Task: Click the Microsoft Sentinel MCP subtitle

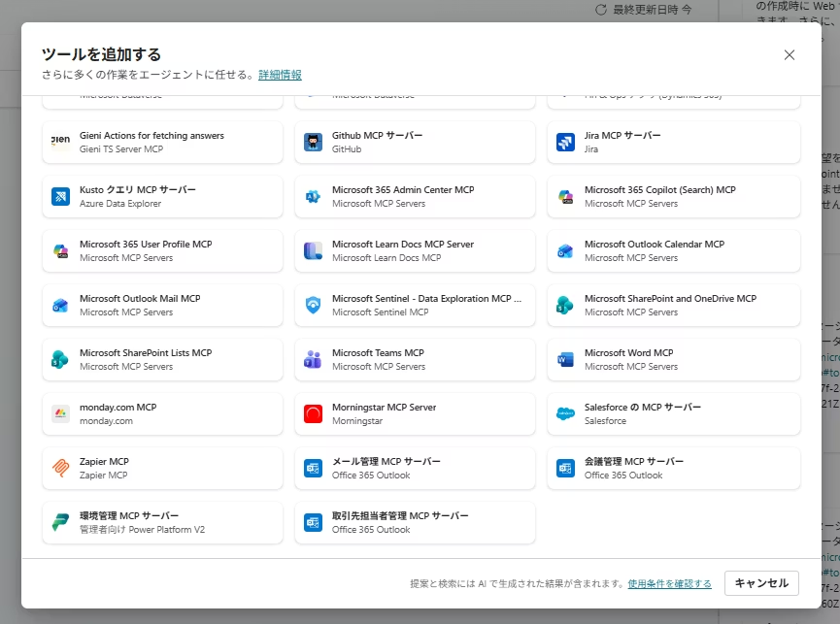Action: 380,312
